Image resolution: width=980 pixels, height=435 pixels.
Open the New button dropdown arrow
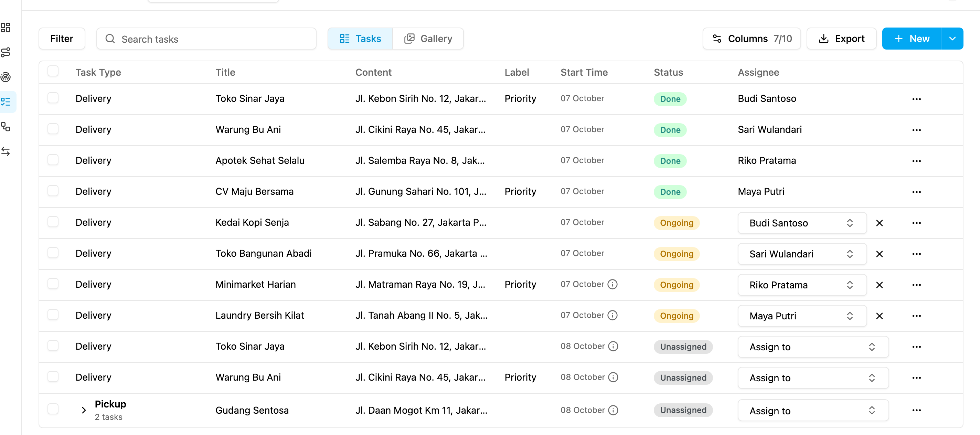952,39
